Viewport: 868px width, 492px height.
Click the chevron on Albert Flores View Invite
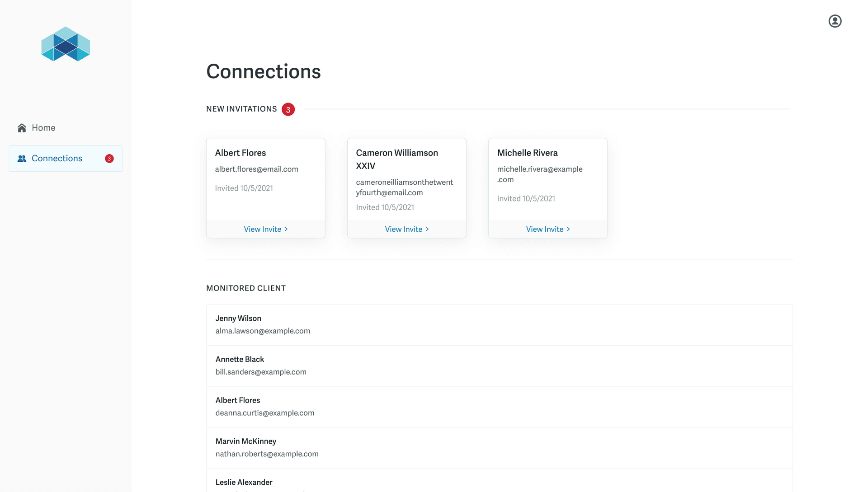(286, 229)
